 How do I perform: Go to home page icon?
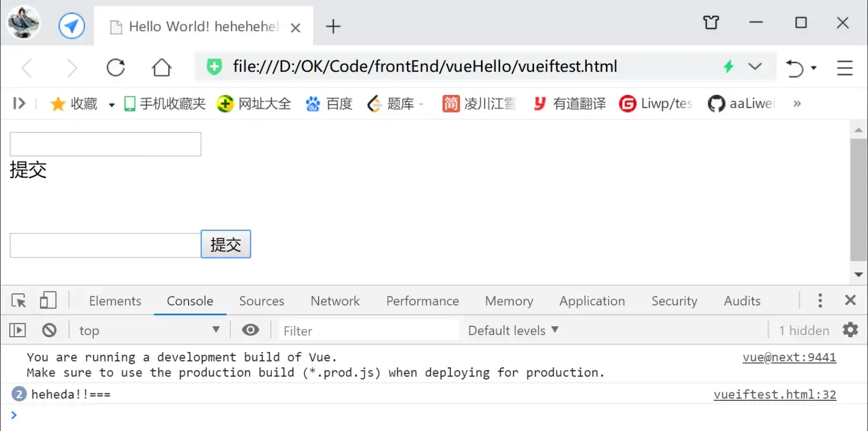click(161, 68)
